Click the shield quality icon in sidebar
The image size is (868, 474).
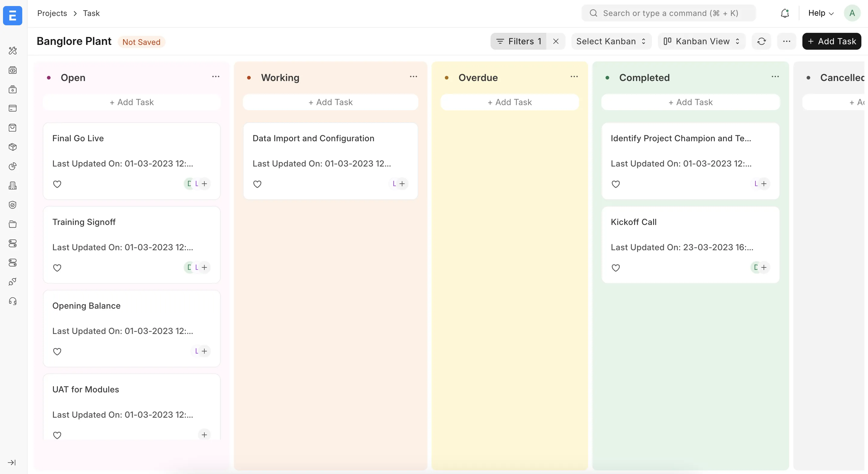tap(13, 205)
